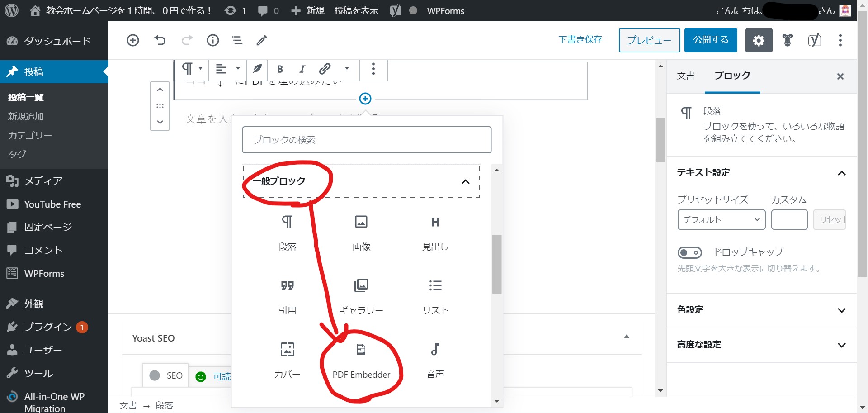The image size is (868, 413).
Task: Enable the ドロップキャップ drop cap switch
Action: [x=689, y=252]
